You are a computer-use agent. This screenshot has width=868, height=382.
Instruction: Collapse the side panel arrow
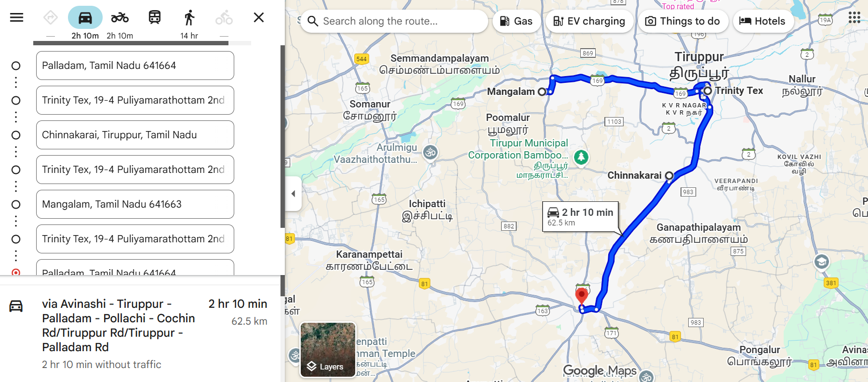(293, 194)
